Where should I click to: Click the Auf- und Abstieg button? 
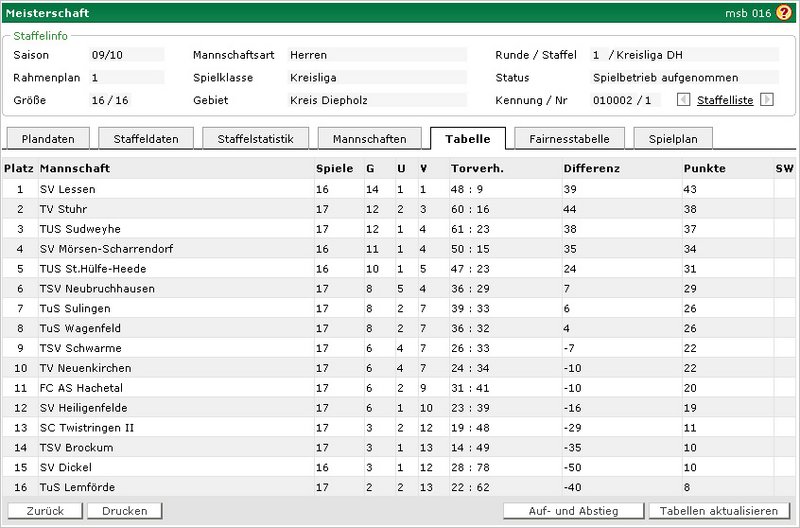pyautogui.click(x=573, y=511)
